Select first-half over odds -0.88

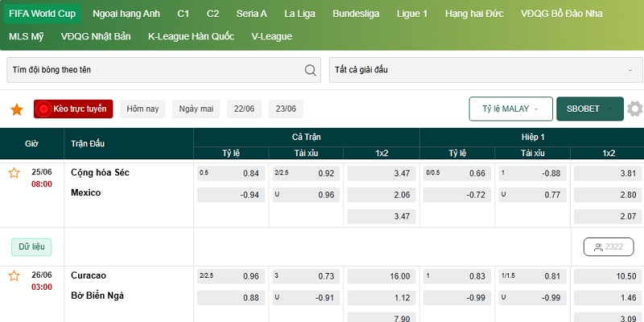point(533,173)
